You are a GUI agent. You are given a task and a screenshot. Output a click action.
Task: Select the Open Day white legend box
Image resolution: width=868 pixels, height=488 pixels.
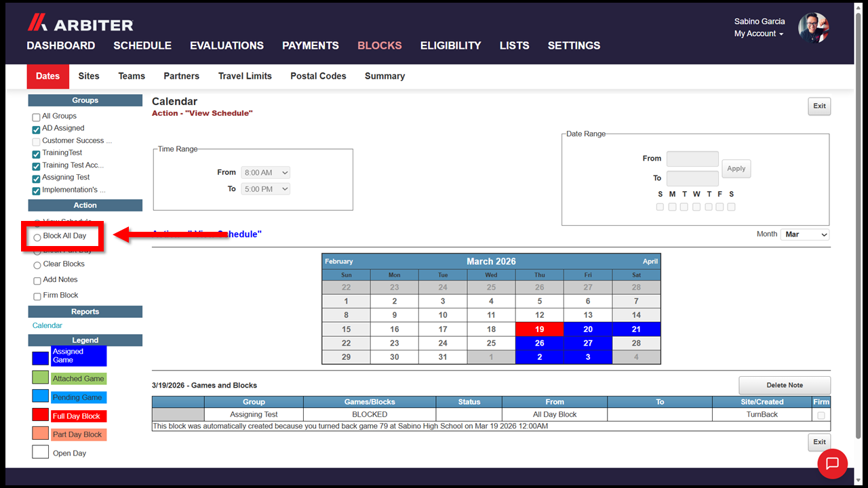pyautogui.click(x=41, y=452)
